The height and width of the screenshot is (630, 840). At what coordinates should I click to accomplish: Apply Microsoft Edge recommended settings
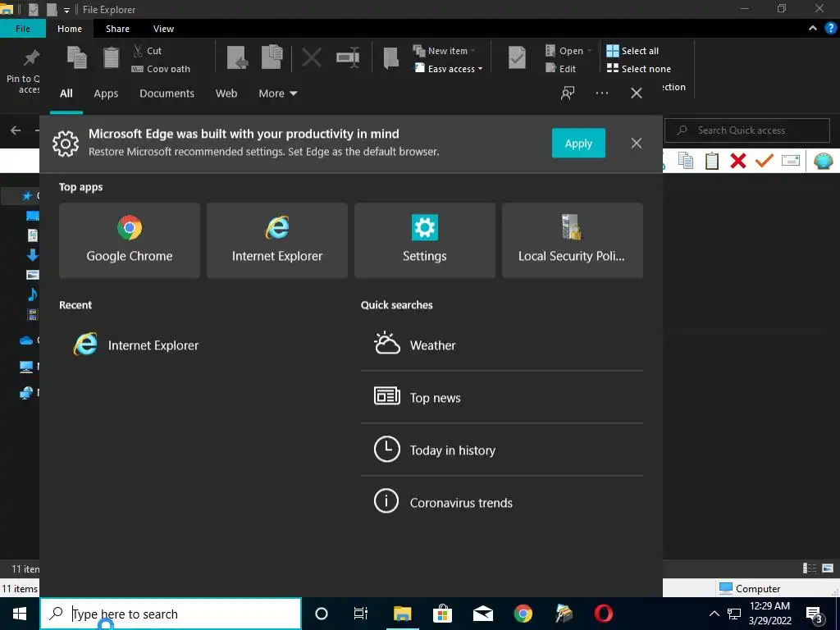pos(578,143)
